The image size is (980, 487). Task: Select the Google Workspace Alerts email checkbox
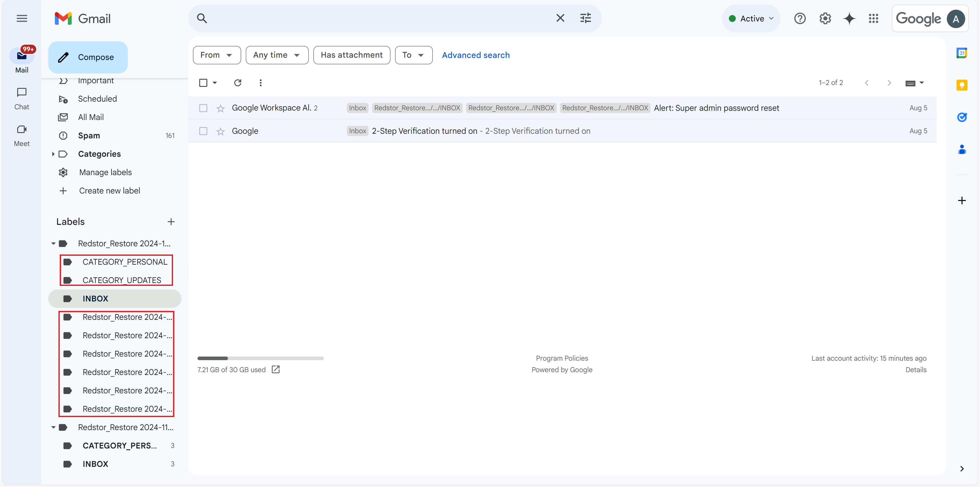(203, 108)
